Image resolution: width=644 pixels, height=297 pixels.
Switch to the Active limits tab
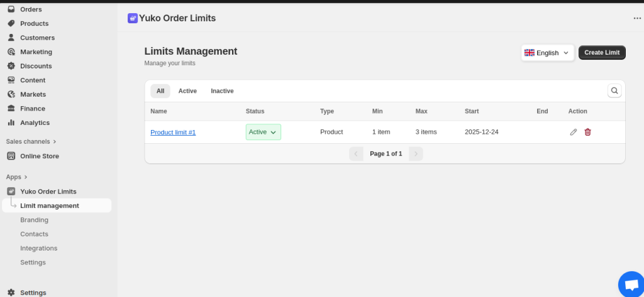(187, 91)
